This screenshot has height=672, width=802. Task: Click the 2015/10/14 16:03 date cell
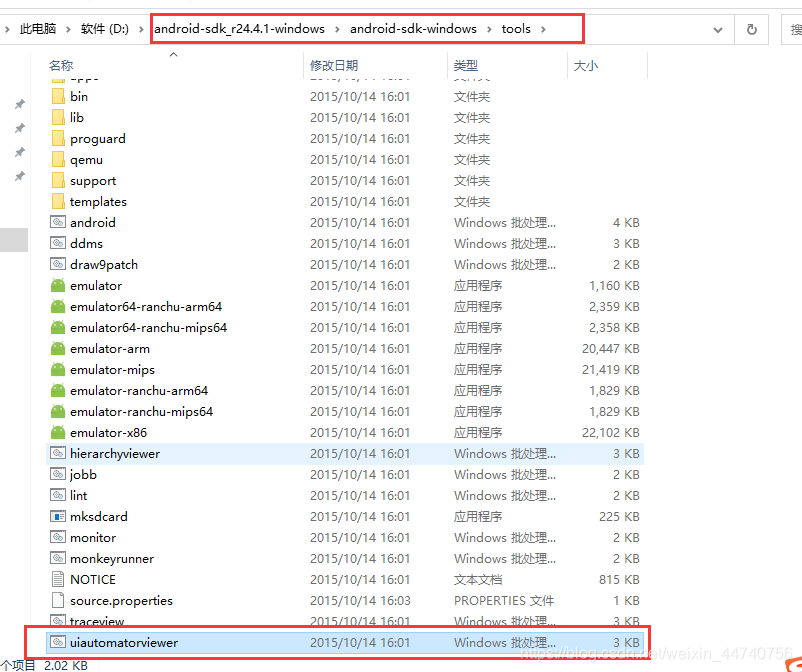pyautogui.click(x=360, y=600)
